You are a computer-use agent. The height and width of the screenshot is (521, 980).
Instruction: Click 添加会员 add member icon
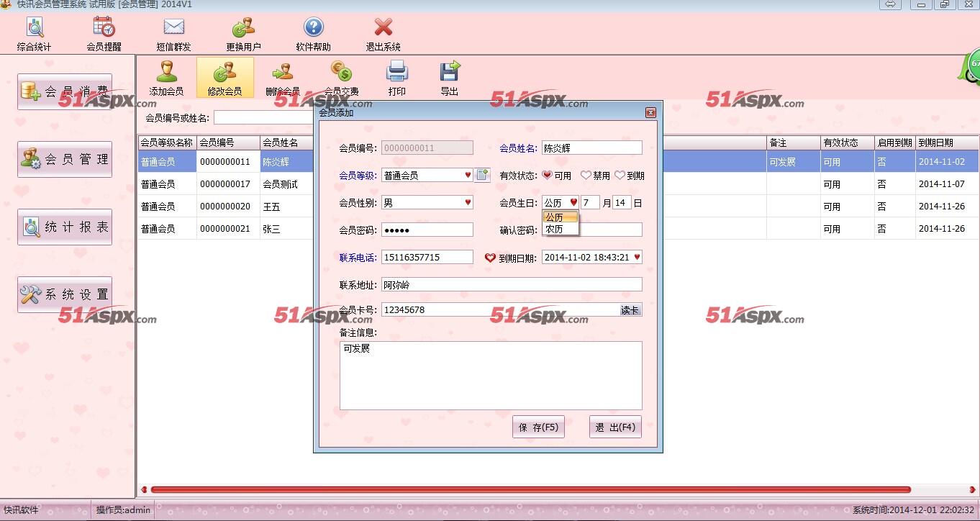(x=166, y=78)
